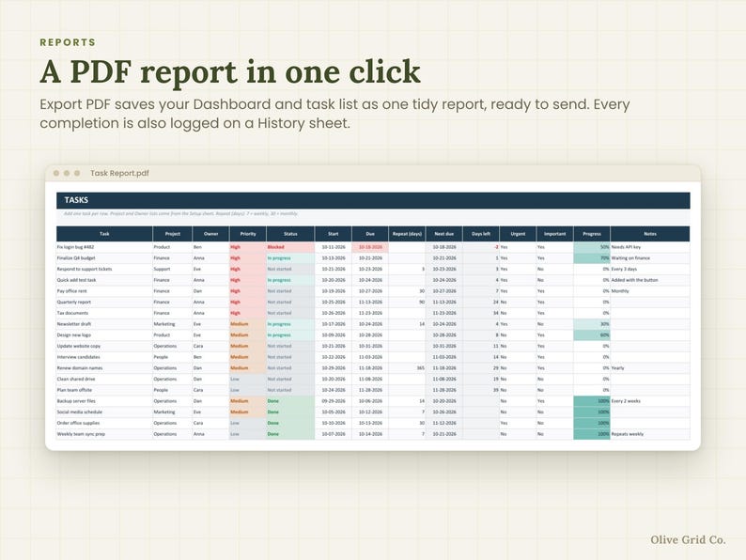
Task: Click 'Respond to support tickets' task cell
Action: [104, 270]
